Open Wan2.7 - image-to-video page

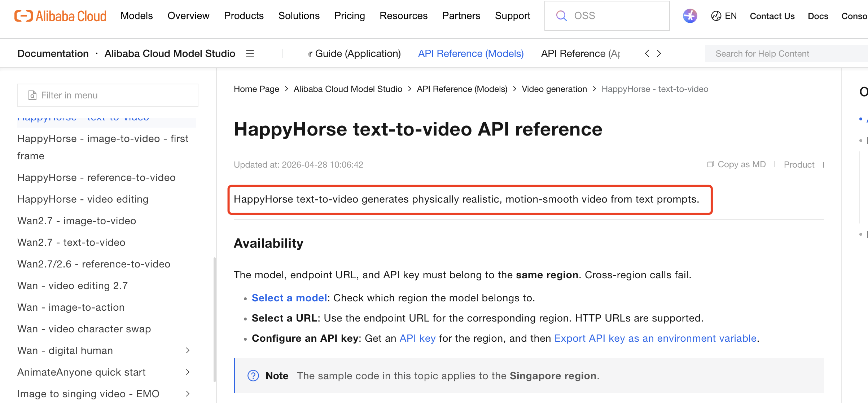pyautogui.click(x=77, y=221)
